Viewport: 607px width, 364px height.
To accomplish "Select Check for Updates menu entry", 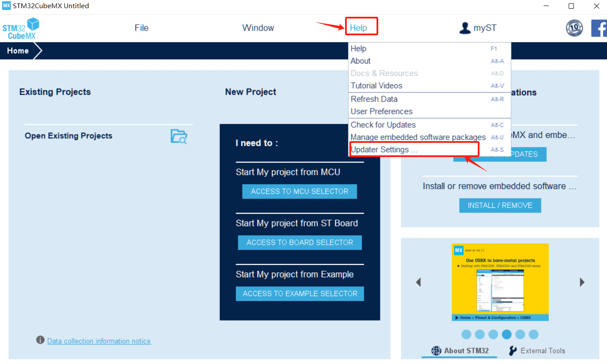I will coord(430,125).
